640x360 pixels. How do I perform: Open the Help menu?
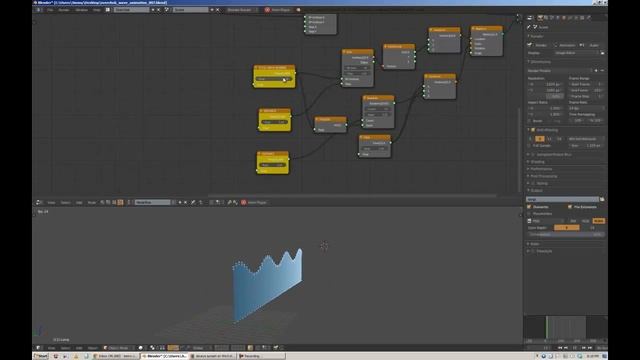coord(97,10)
